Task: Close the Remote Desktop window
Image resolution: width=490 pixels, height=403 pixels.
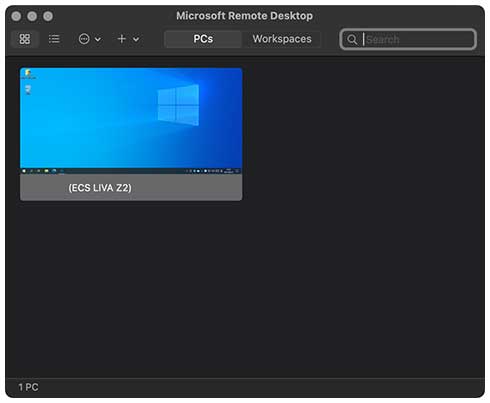Action: pos(16,16)
